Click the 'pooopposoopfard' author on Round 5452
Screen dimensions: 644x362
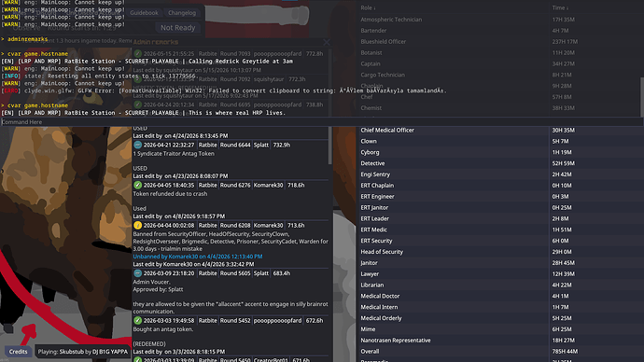(277, 321)
